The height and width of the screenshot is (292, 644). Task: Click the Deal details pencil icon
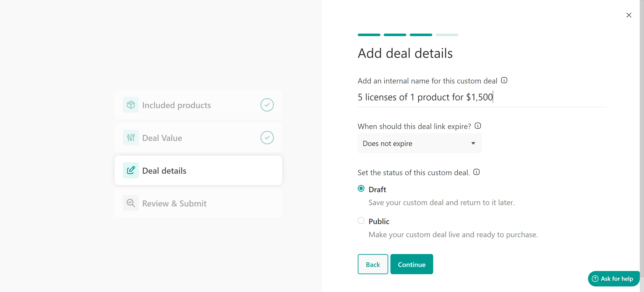(130, 170)
